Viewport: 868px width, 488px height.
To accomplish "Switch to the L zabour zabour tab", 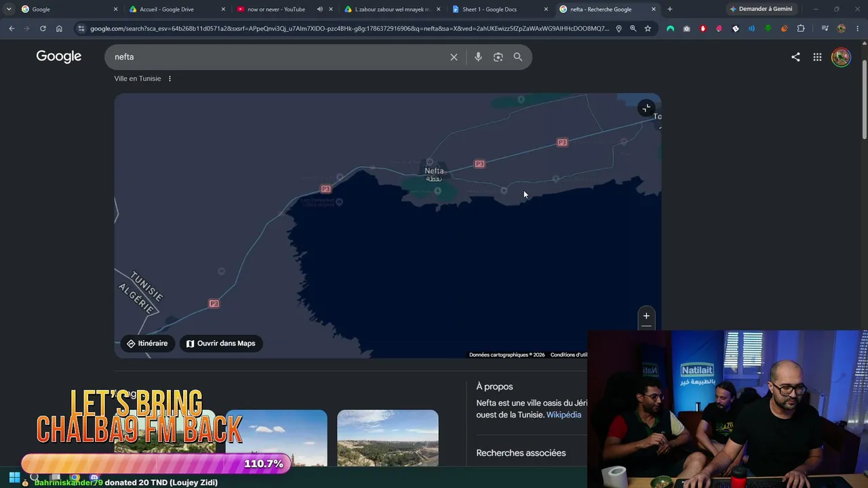I will (x=392, y=9).
